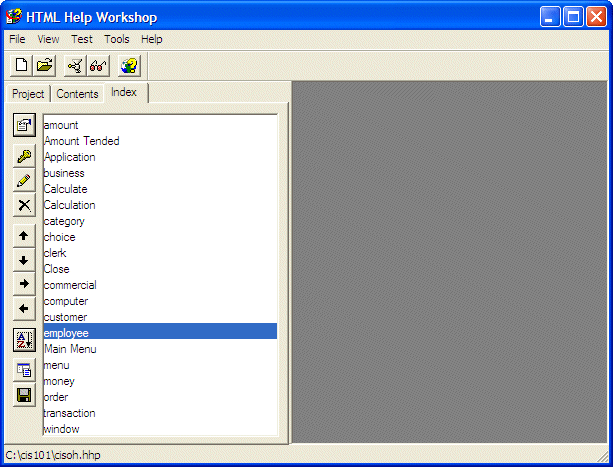Open the Tools menu
613x467 pixels.
117,39
